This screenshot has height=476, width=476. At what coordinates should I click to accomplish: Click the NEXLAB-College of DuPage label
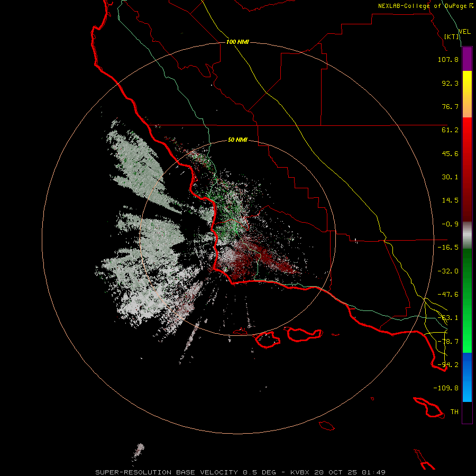[x=425, y=6]
